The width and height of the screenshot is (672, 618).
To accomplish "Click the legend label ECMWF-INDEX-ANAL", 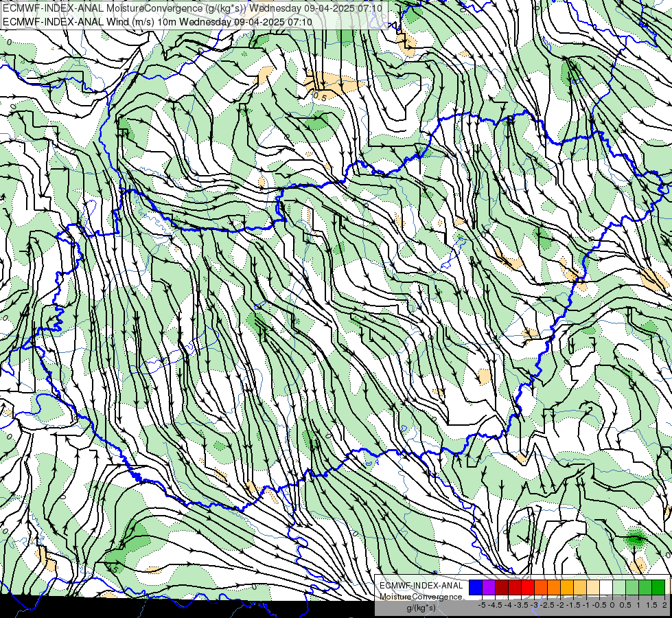I will 421,586.
